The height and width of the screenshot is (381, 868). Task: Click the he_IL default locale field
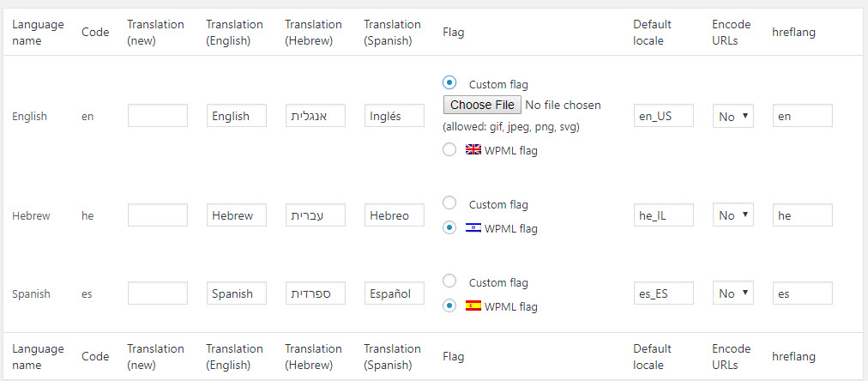pos(664,215)
